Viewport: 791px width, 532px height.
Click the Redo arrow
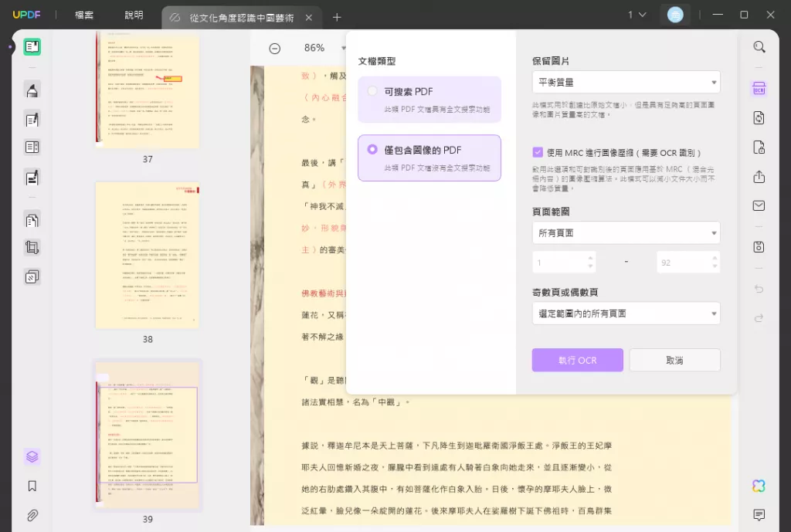(x=759, y=318)
